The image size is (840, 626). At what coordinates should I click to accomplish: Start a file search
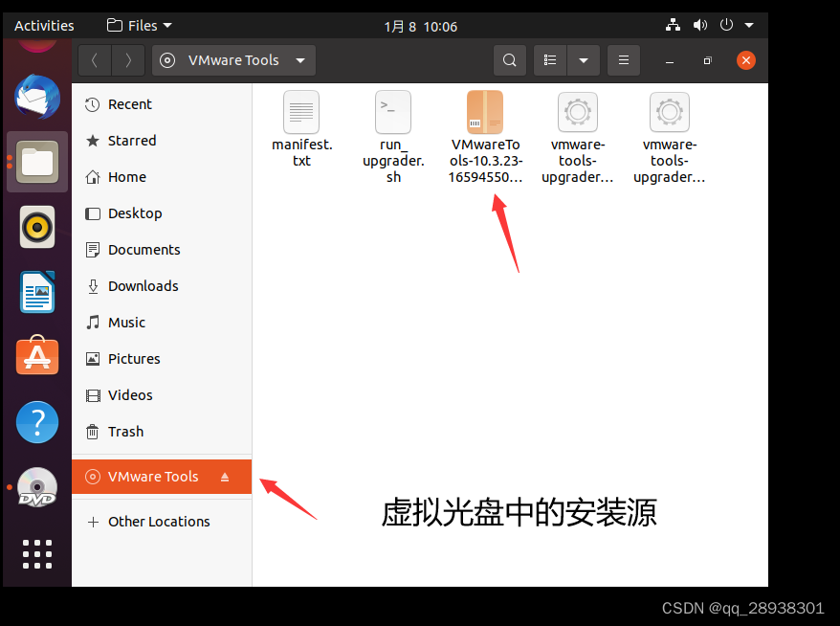click(x=509, y=59)
